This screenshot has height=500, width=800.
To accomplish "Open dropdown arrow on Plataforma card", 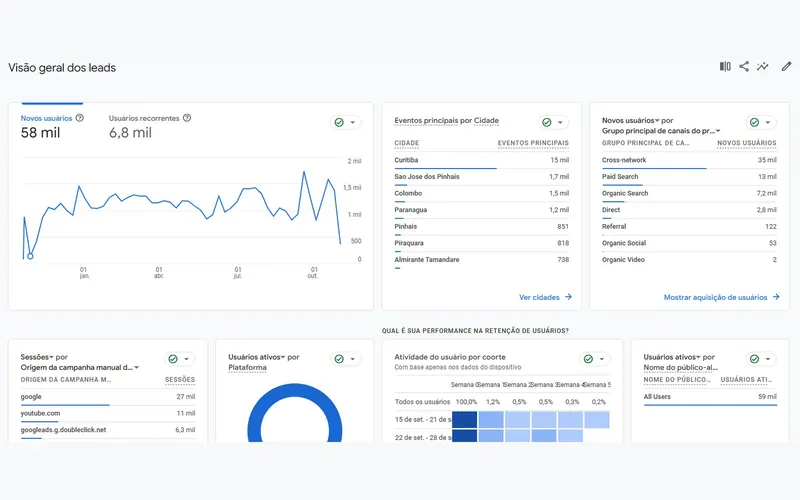I will (x=352, y=359).
